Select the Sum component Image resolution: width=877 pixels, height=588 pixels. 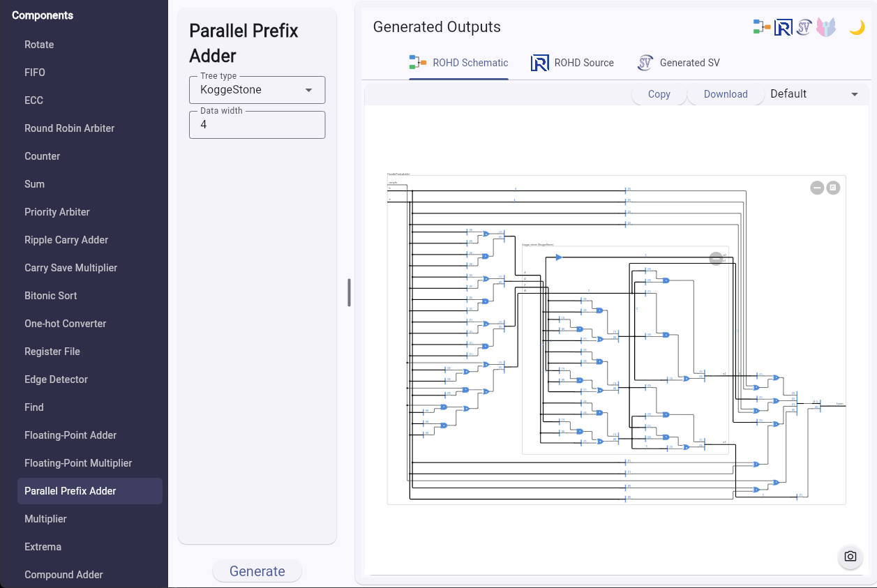[x=90, y=184]
